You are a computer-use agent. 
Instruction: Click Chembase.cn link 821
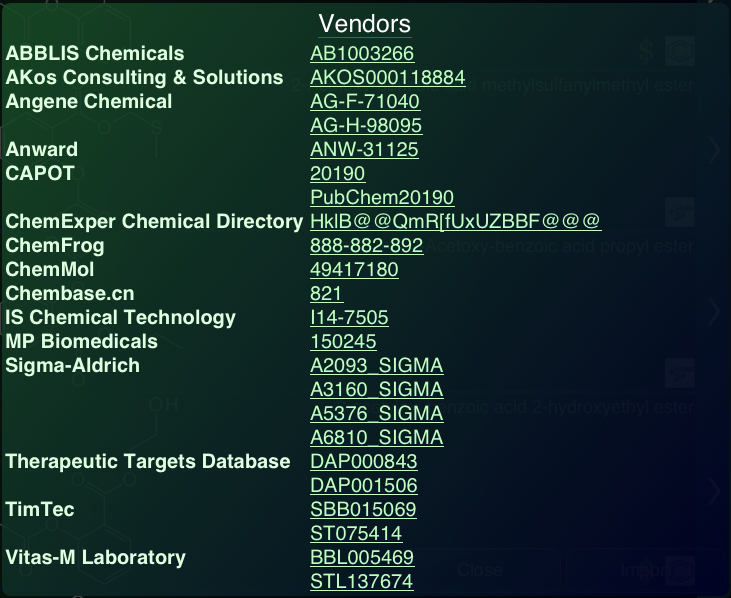(x=327, y=294)
